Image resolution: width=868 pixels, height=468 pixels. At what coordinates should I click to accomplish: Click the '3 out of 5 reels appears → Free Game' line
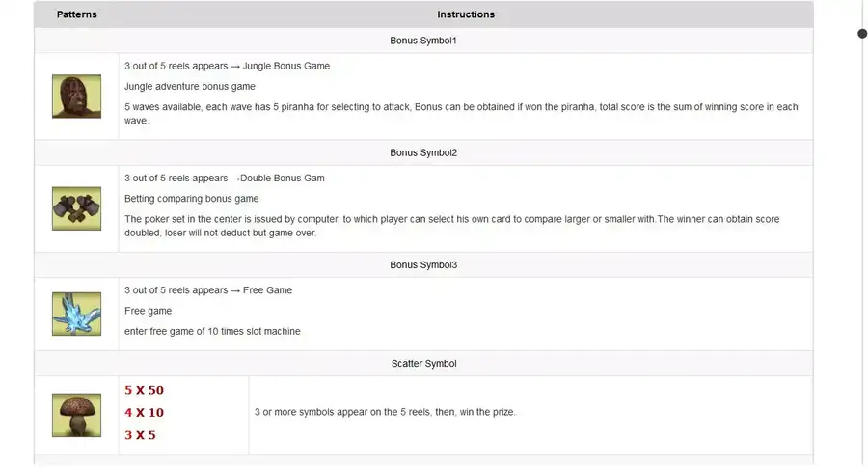(208, 290)
